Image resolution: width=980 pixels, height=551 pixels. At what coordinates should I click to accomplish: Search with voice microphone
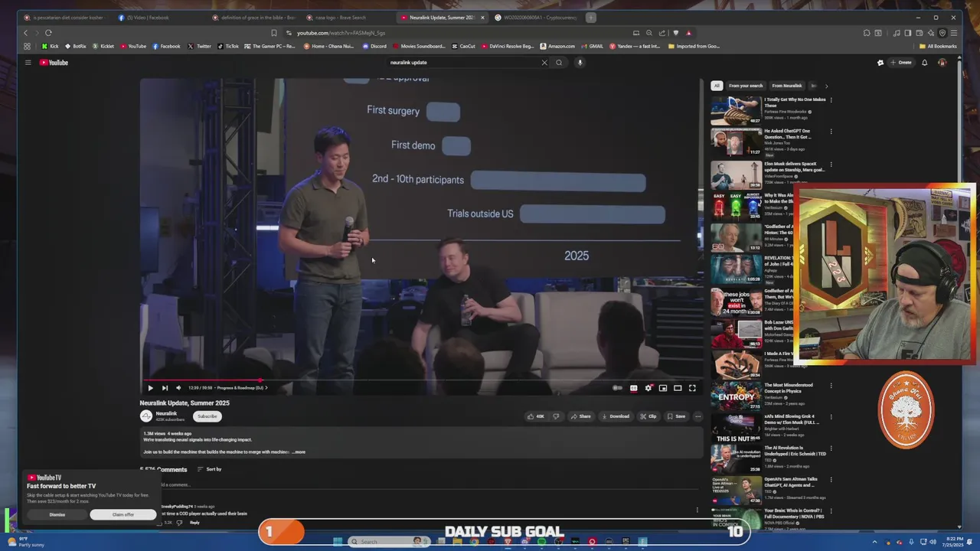(x=580, y=63)
